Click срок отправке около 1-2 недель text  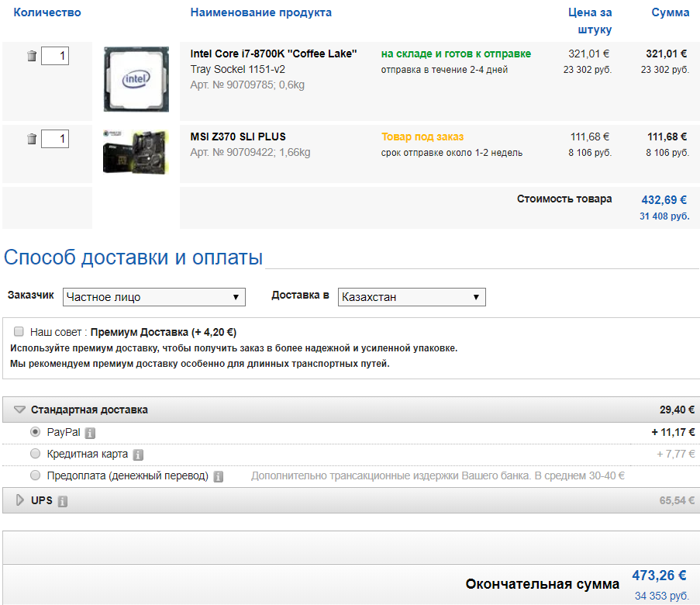452,153
